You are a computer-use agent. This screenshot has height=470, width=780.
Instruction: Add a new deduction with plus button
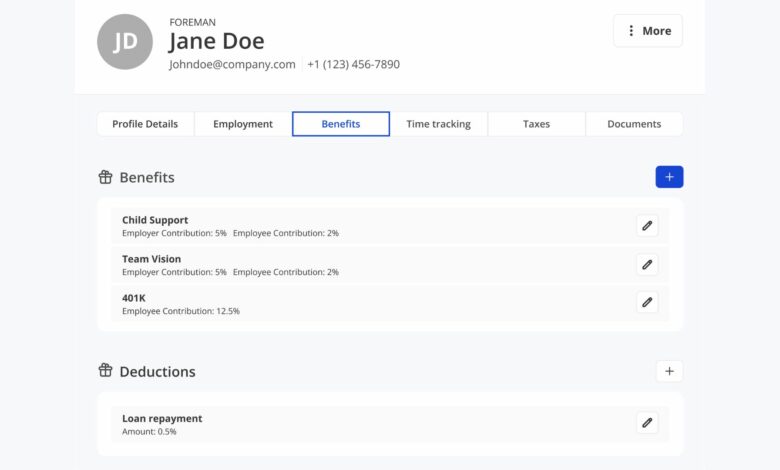(x=669, y=371)
